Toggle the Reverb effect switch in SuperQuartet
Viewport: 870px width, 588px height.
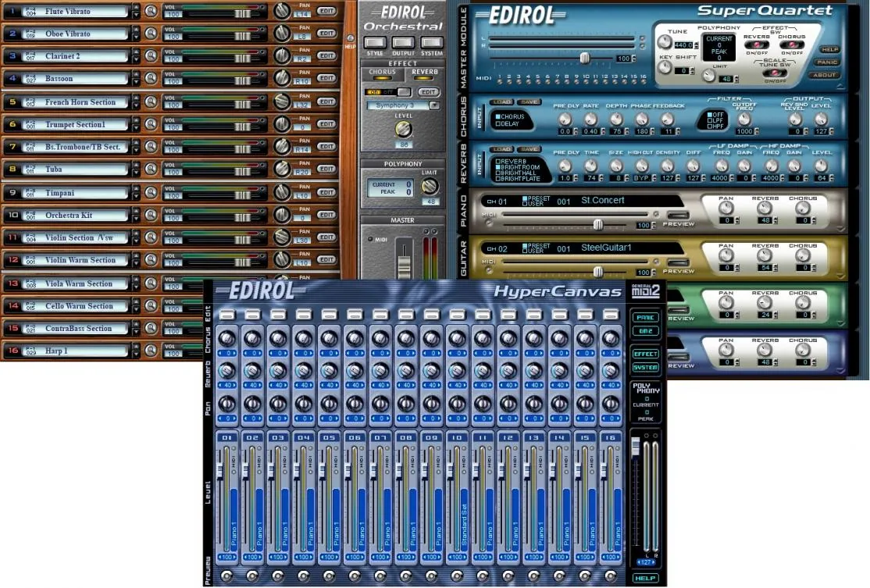(756, 46)
